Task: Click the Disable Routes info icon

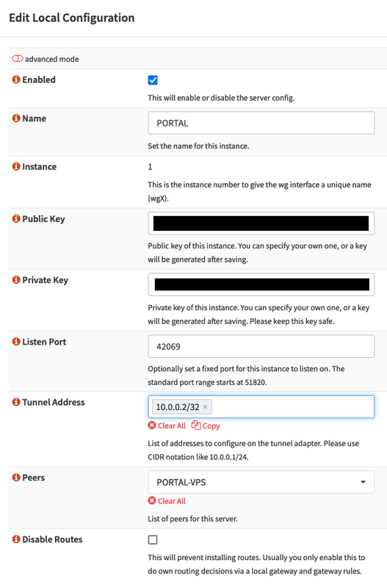Action: pyautogui.click(x=16, y=539)
